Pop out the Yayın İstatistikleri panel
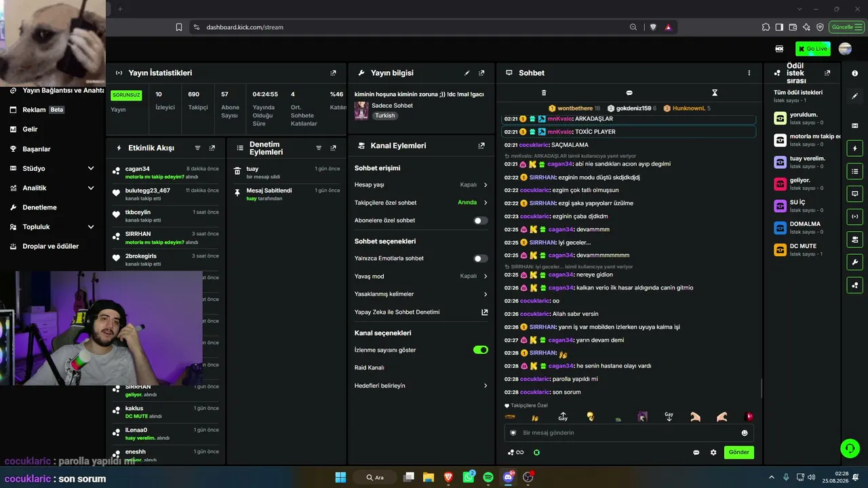Screen dimensions: 868x488 click(333, 73)
